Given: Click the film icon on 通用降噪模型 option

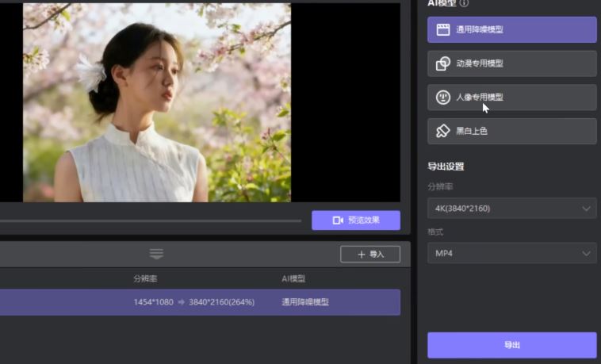Looking at the screenshot, I should [443, 29].
